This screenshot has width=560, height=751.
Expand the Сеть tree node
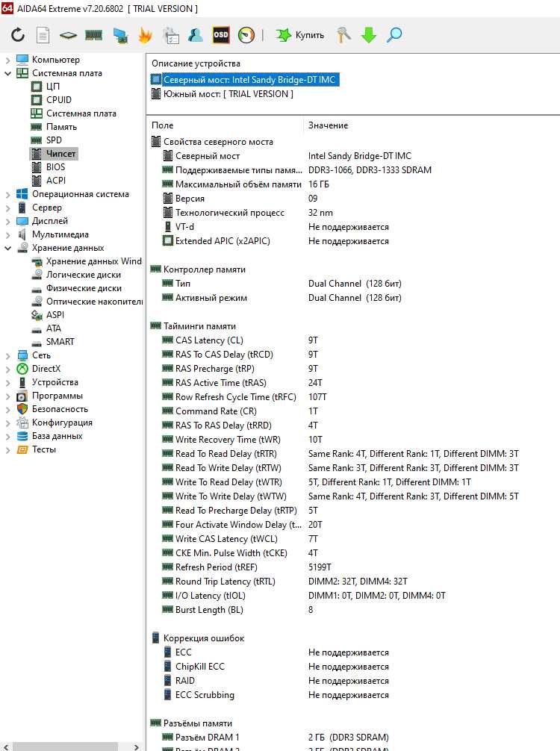[7, 356]
